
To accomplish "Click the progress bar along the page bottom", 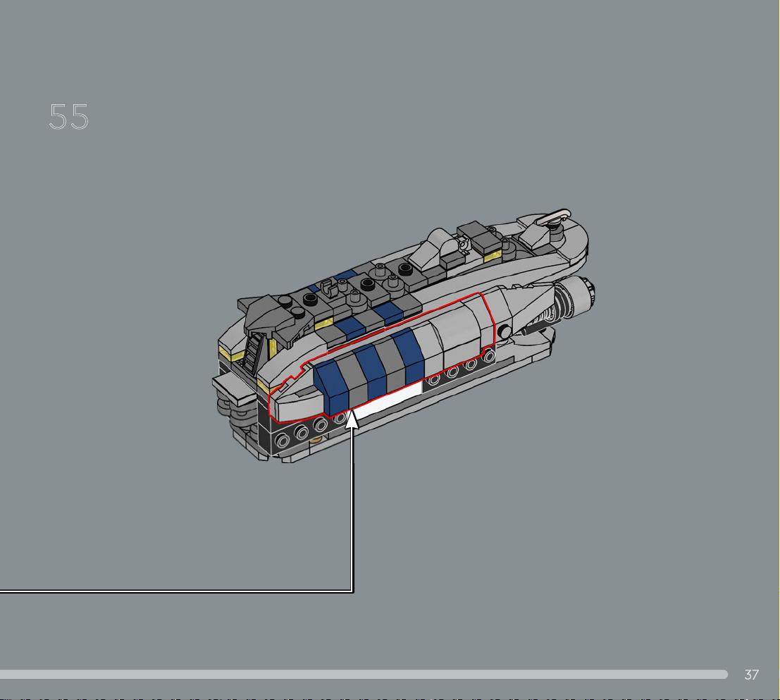I will [x=364, y=675].
